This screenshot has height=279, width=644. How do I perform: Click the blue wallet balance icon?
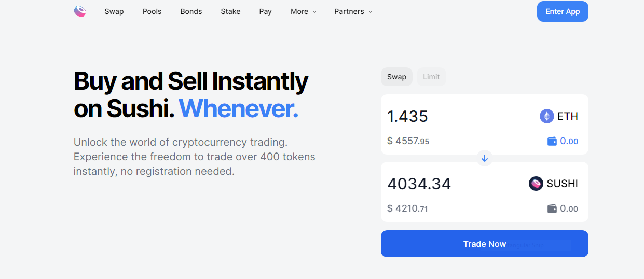(552, 141)
